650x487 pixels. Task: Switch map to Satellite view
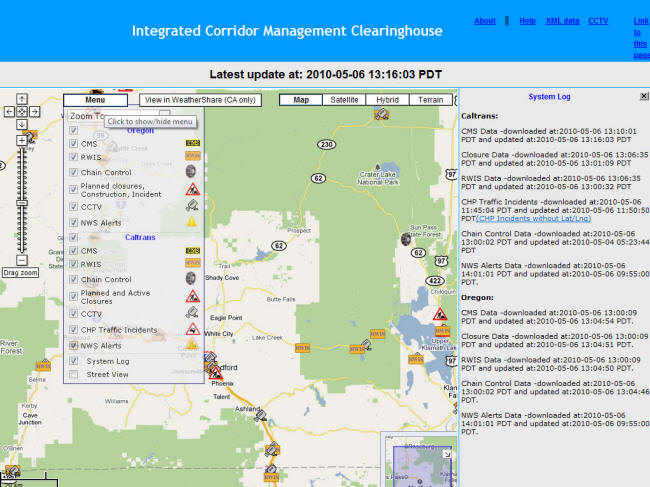pos(345,100)
